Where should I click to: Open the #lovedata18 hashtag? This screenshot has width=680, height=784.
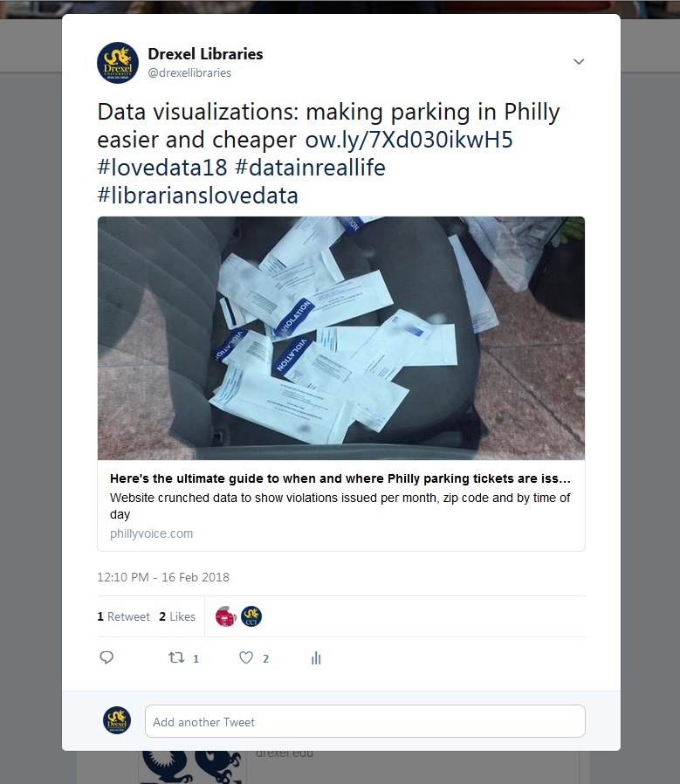162,168
